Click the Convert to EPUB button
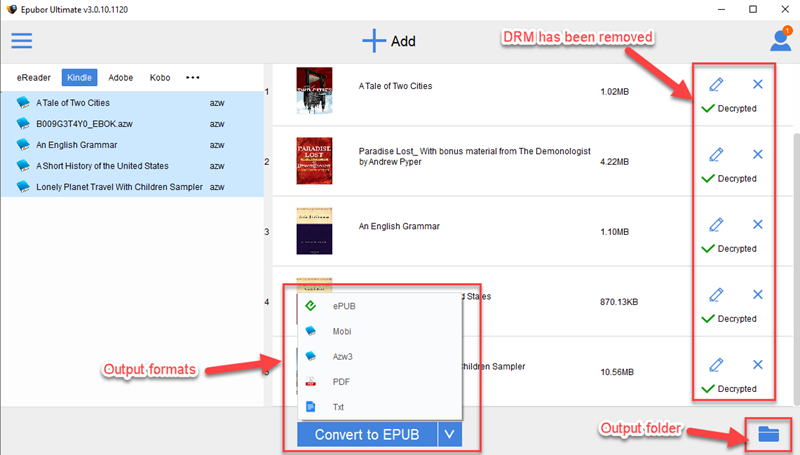Viewport: 800px width, 455px height. [x=367, y=434]
